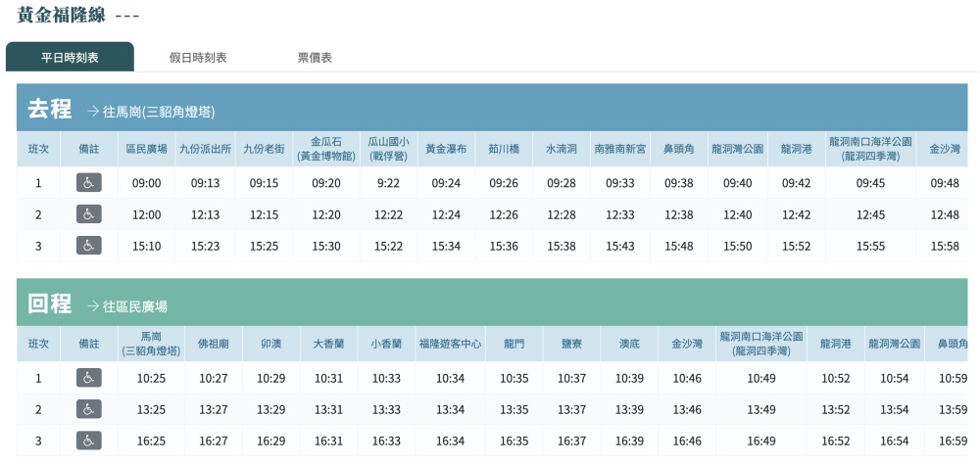Click the 10:34 time at 福隆遊客中心
The image size is (980, 466).
click(x=450, y=379)
